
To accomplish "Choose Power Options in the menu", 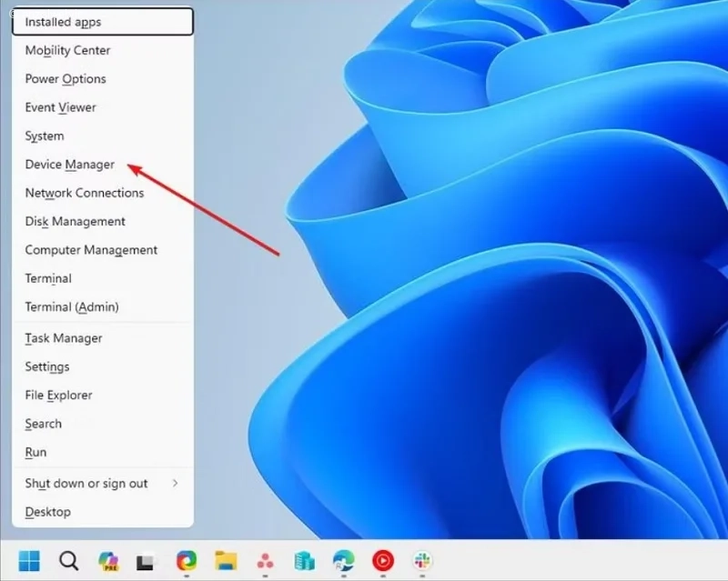I will (x=103, y=79).
